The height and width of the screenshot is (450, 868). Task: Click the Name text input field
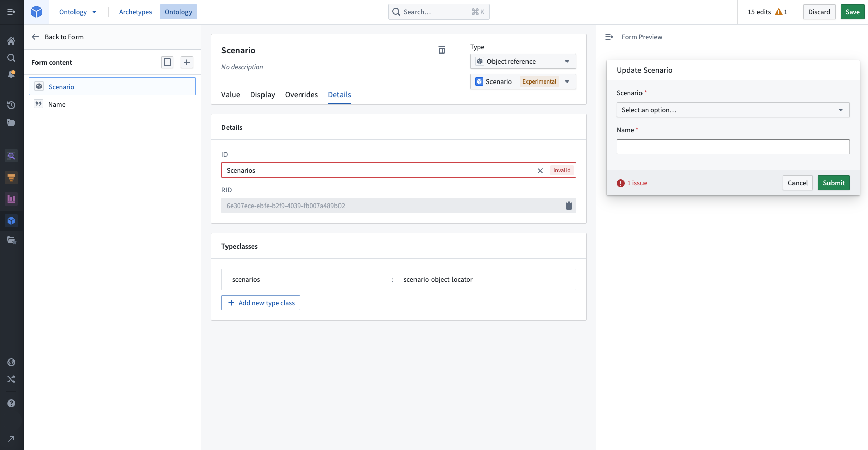(x=733, y=147)
